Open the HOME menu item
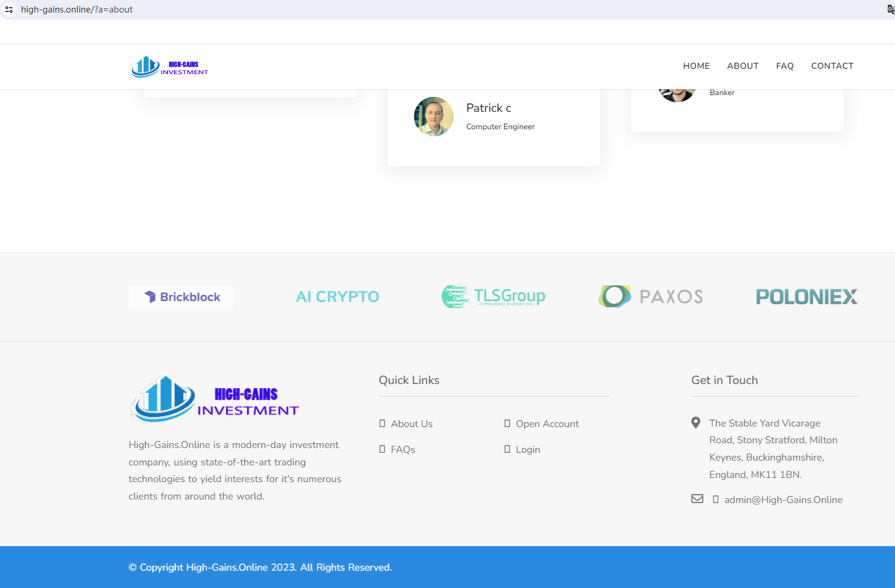Viewport: 895px width, 588px height. (x=696, y=66)
